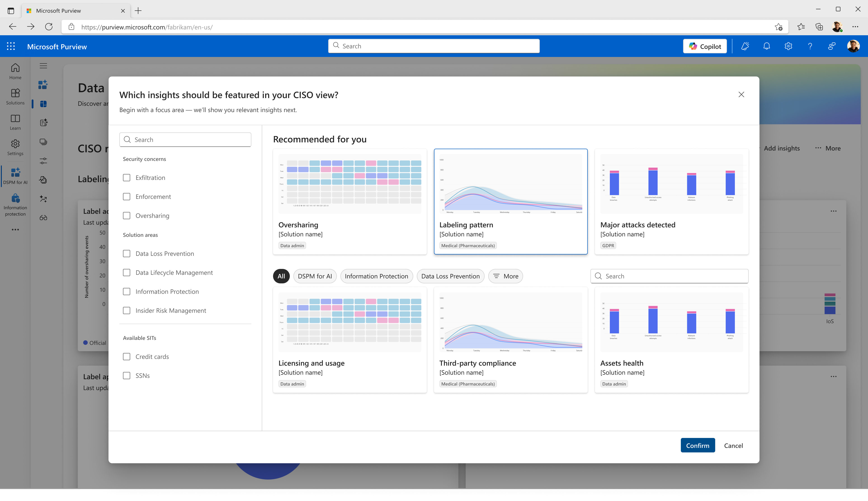The image size is (868, 501).
Task: Open Settings in left navigation
Action: [x=15, y=147]
